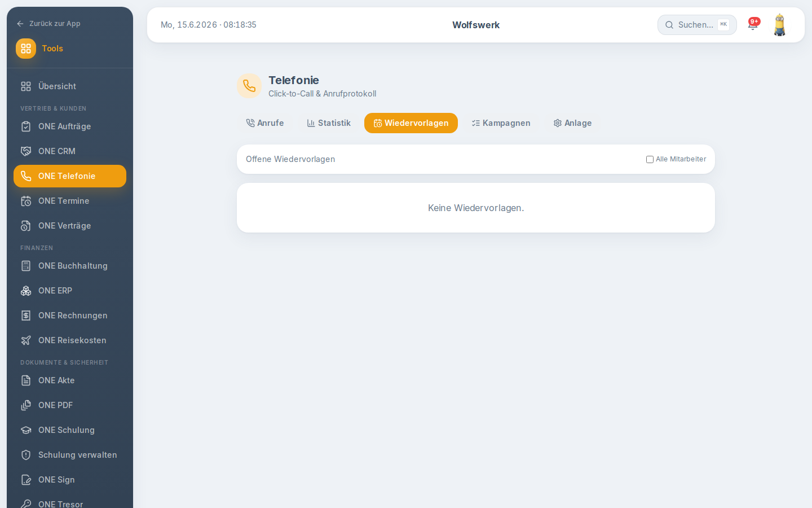This screenshot has height=508, width=812.
Task: Go to ONE Buchhaltung
Action: pos(70,266)
